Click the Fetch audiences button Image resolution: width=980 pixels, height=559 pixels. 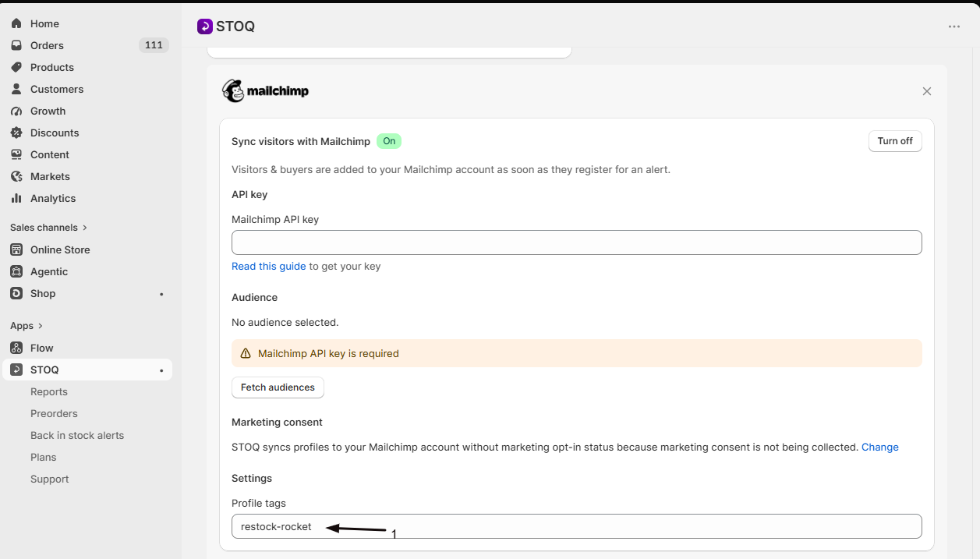coord(278,387)
